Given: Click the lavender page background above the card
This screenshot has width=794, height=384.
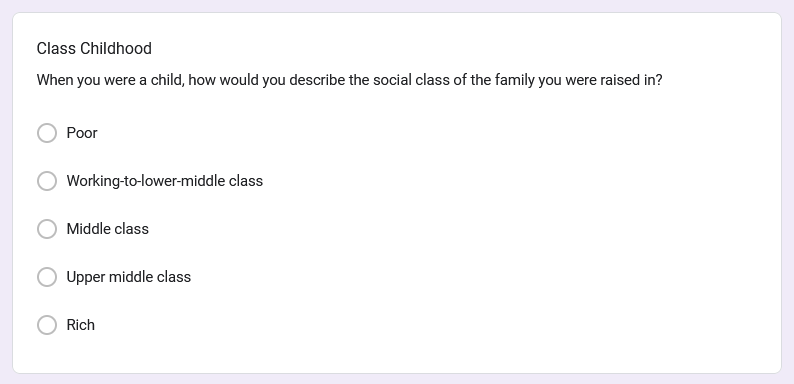Looking at the screenshot, I should coord(397,6).
